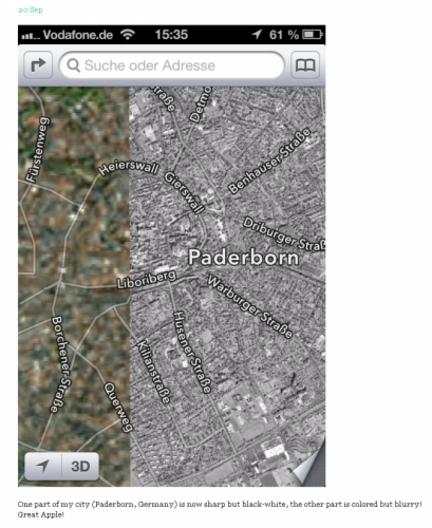Image resolution: width=432 pixels, height=528 pixels.
Task: Tap the Vodafone.de carrier signal bars
Action: coord(30,35)
